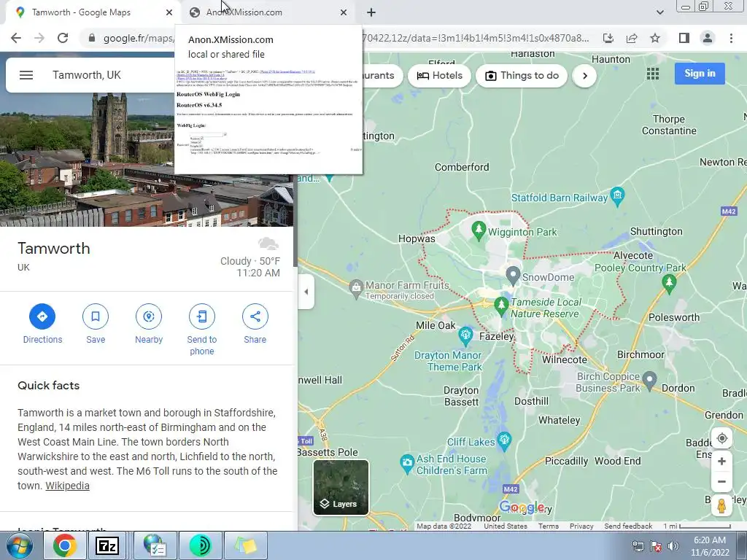Click Send feedback on the map footer
The width and height of the screenshot is (747, 560).
pos(628,526)
